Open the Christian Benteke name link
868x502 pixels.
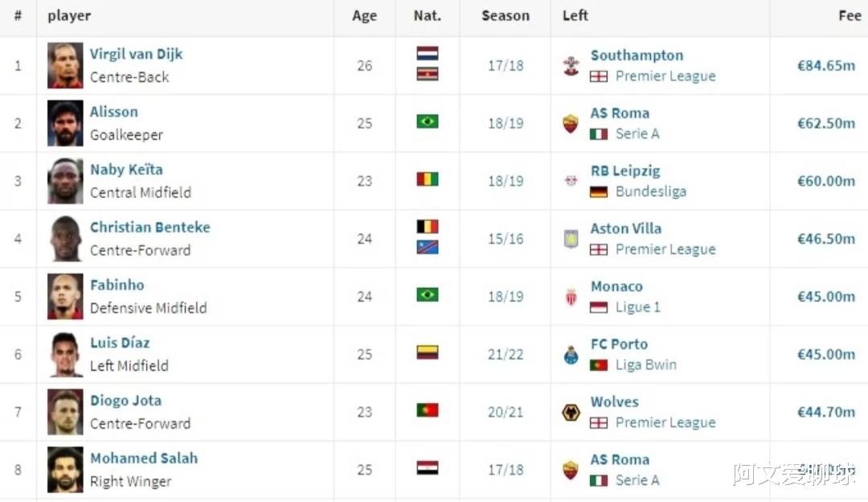[x=150, y=227]
